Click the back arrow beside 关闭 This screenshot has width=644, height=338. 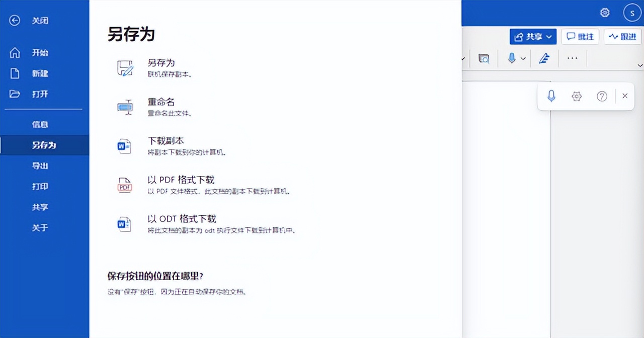(x=14, y=20)
